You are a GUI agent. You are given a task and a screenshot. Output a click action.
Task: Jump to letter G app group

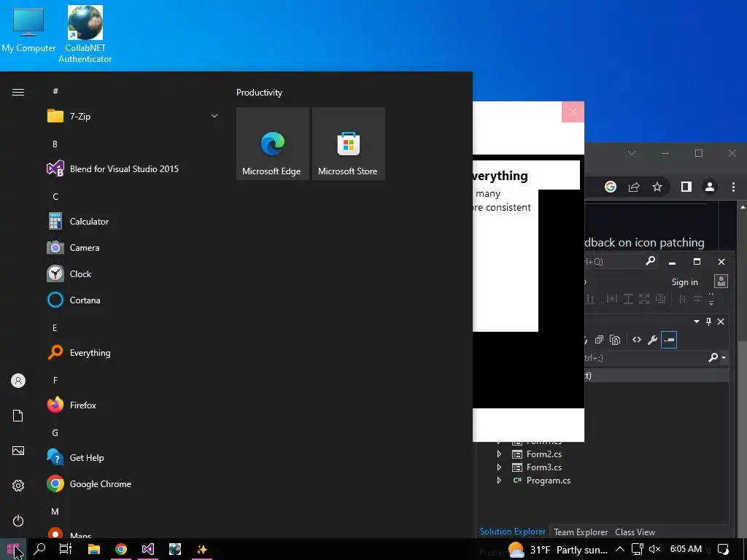click(55, 433)
